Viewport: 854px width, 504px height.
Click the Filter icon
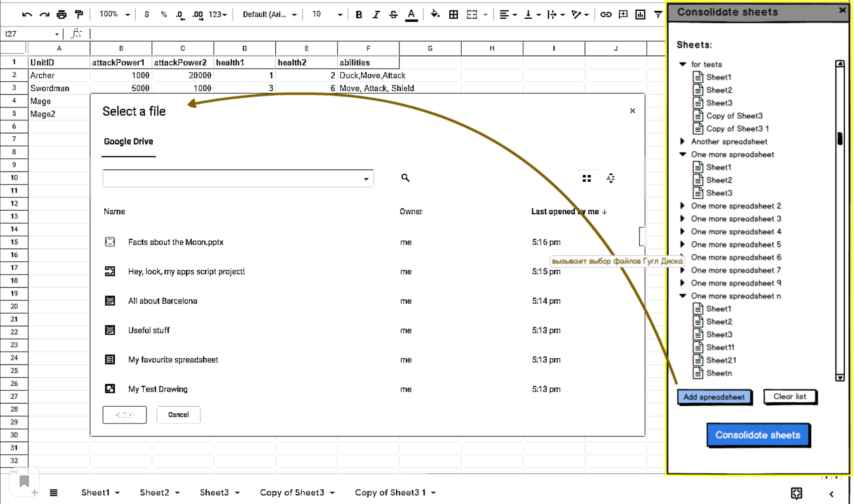[x=658, y=15]
